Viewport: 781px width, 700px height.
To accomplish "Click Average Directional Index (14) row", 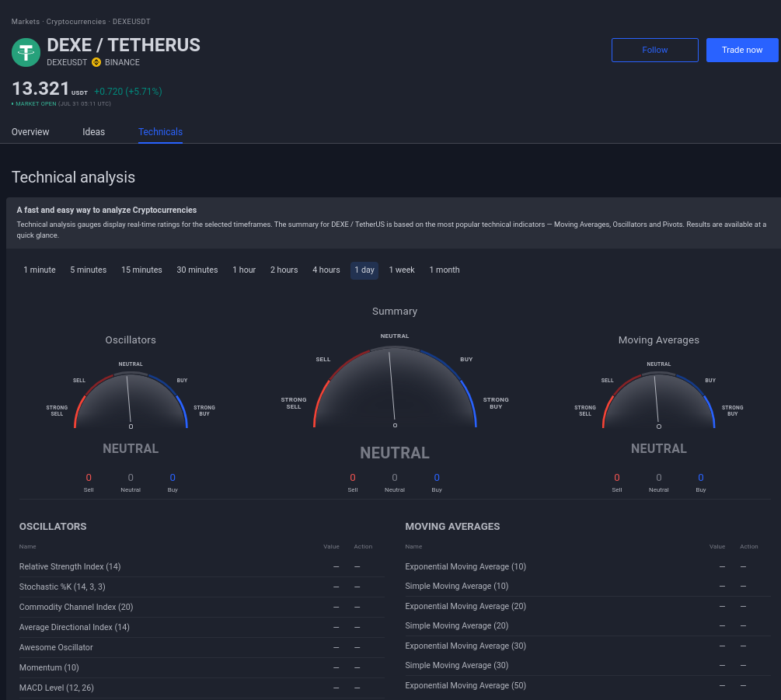I will coord(202,627).
